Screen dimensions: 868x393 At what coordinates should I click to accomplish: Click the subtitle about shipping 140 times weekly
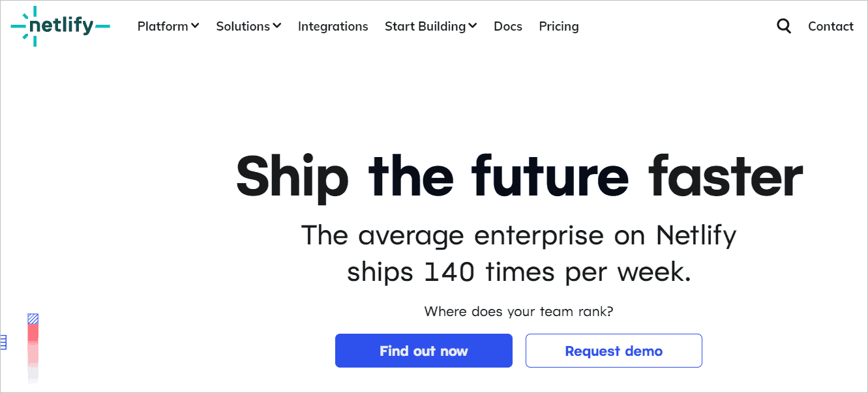pos(518,253)
